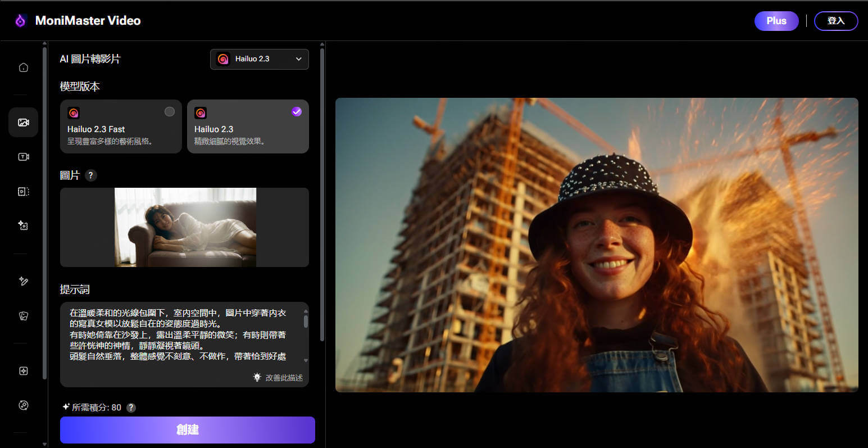Open the magic pen sidebar tool
Screen dimensions: 868x448
pos(23,281)
